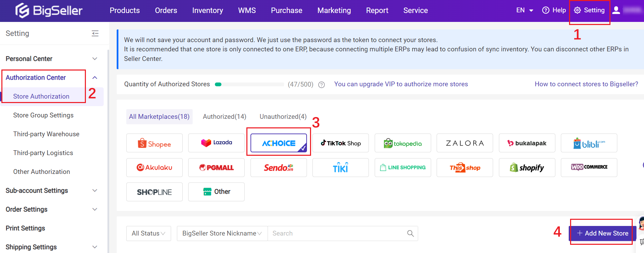Screen dimensions: 644x253
Task: Click the Add New Store button
Action: click(602, 233)
